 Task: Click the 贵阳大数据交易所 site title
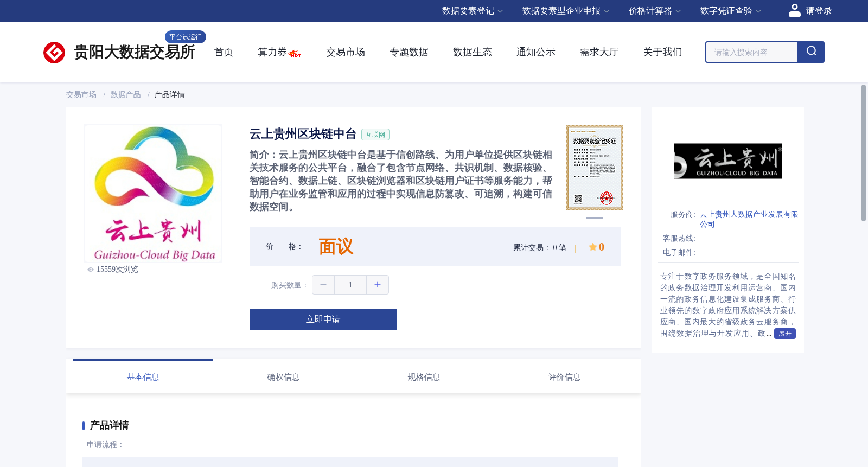pyautogui.click(x=135, y=52)
